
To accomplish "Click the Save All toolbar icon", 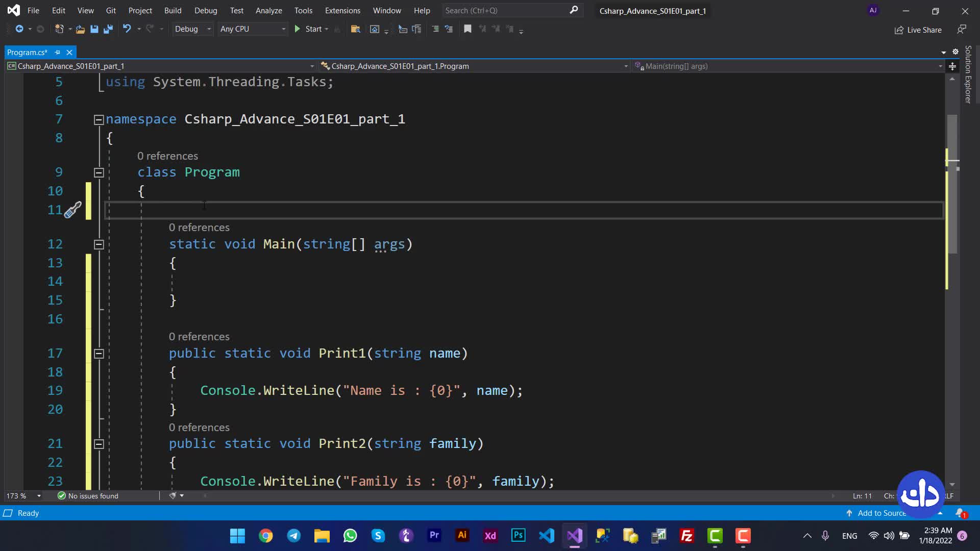I will pyautogui.click(x=108, y=29).
